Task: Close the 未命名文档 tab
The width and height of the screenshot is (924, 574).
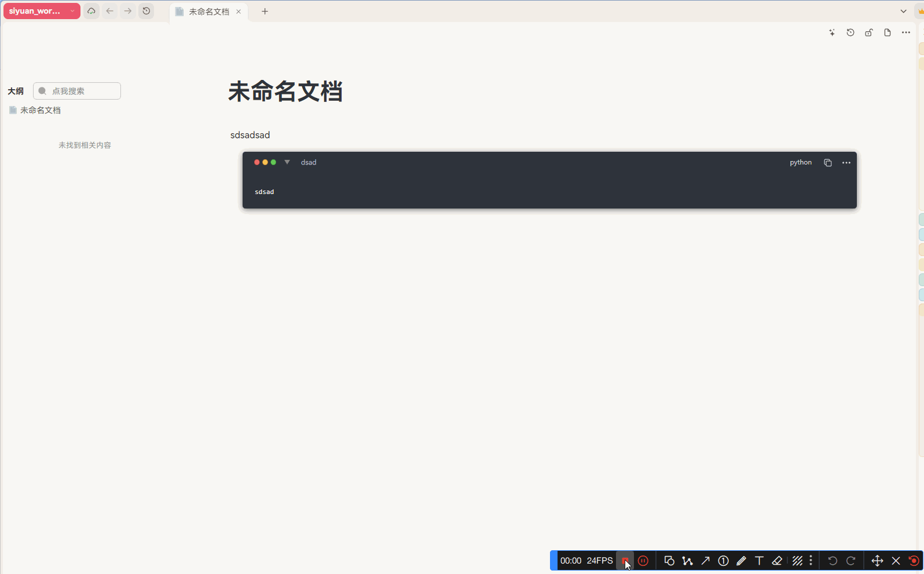Action: pos(239,12)
